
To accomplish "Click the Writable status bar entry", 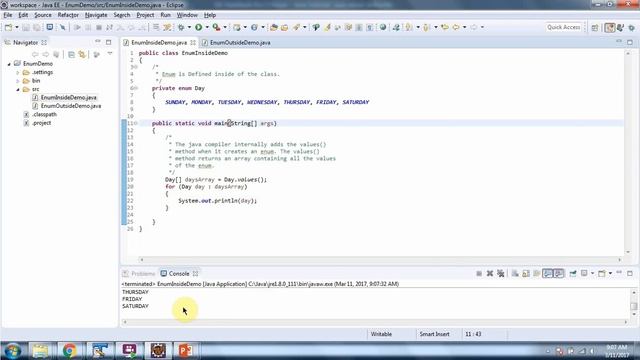I will 382,334.
